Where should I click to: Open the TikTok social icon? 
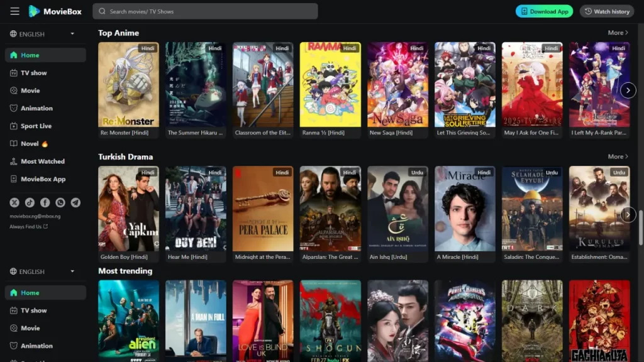coord(30,202)
